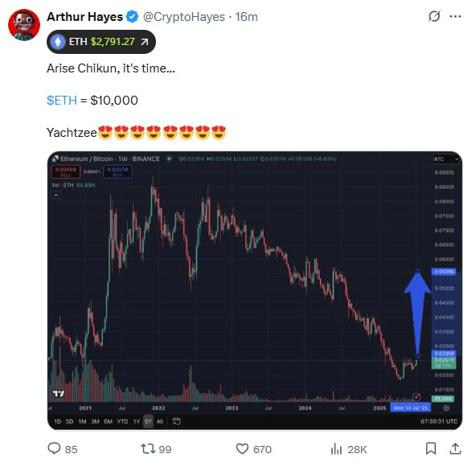Open Arthur Hayes profile avatar
The height and width of the screenshot is (462, 476).
[x=24, y=25]
